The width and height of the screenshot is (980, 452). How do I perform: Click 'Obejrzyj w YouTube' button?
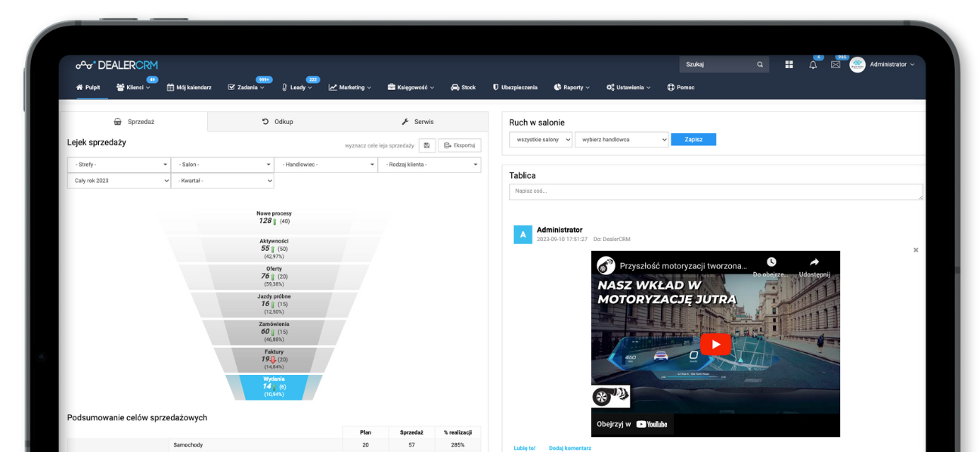coord(632,424)
